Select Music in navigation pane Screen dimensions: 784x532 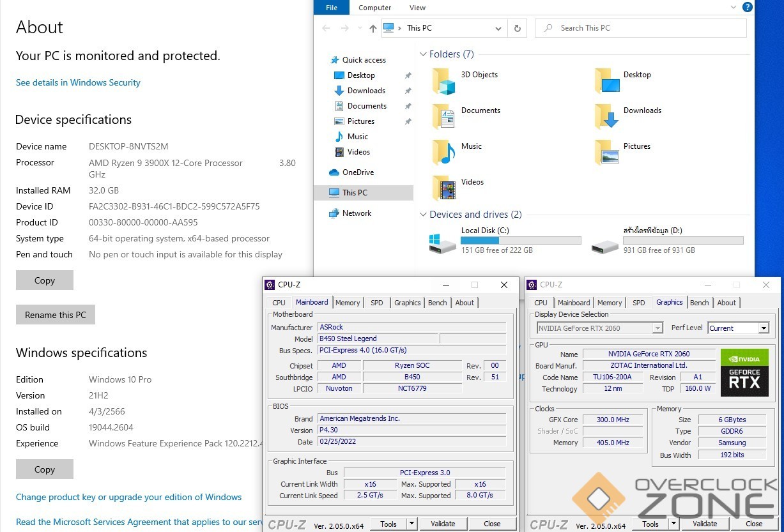point(358,137)
